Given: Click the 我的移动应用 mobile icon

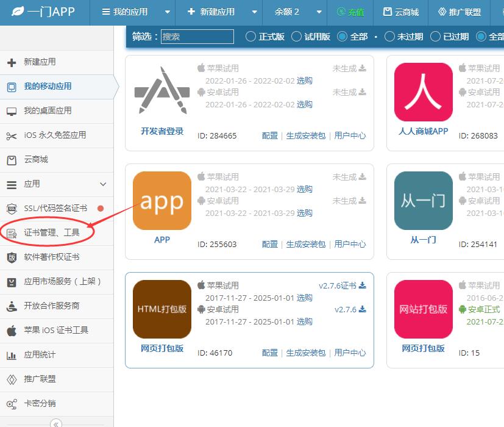Looking at the screenshot, I should (12, 87).
